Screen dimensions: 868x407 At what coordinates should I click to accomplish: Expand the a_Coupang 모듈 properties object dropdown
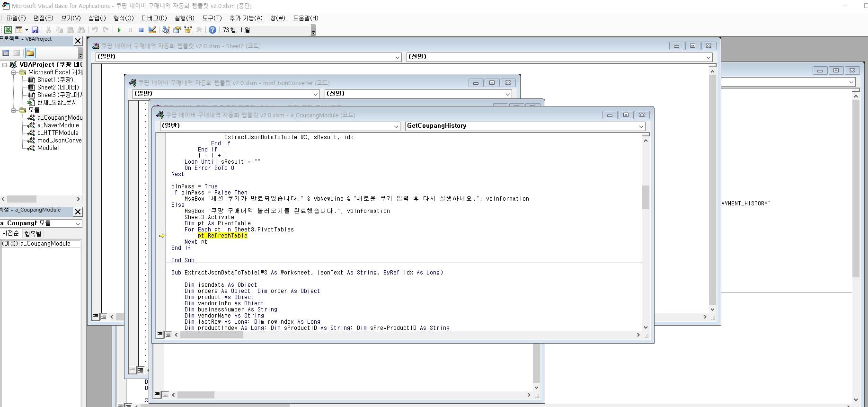click(78, 223)
